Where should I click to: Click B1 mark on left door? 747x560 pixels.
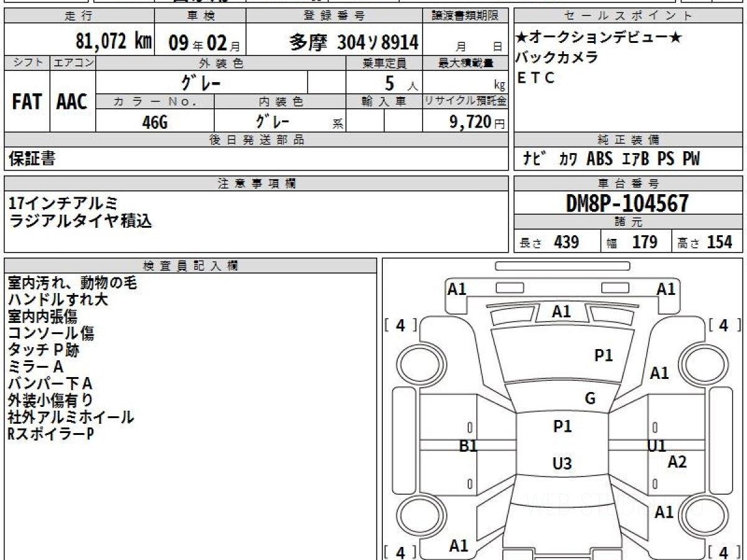(468, 446)
